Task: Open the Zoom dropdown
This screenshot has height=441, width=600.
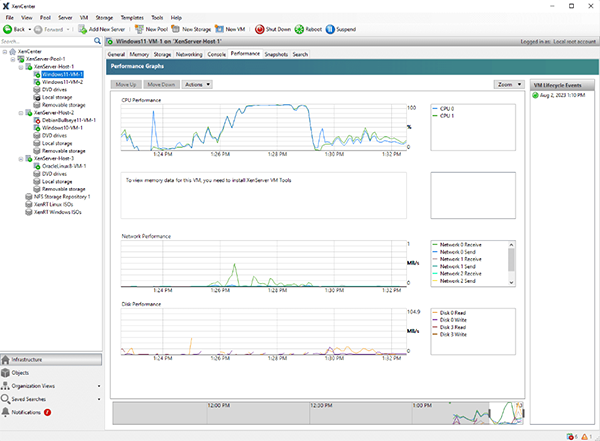Action: click(x=509, y=85)
